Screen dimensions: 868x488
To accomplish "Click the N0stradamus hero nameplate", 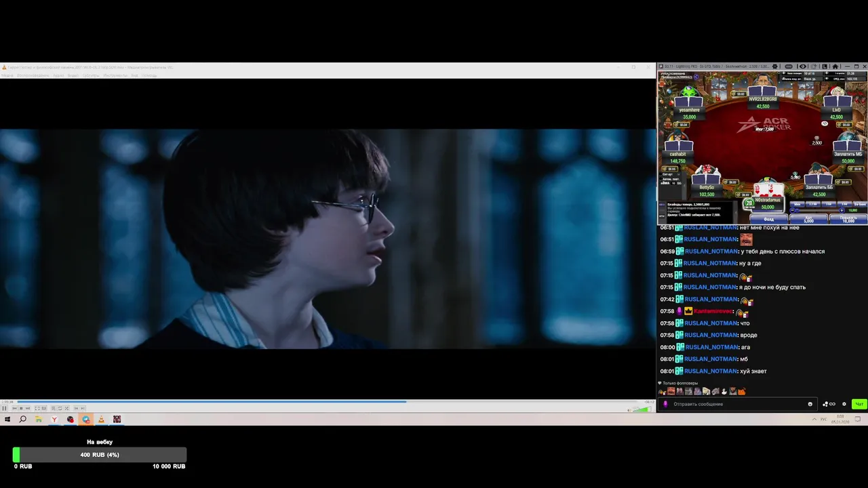I will [768, 204].
